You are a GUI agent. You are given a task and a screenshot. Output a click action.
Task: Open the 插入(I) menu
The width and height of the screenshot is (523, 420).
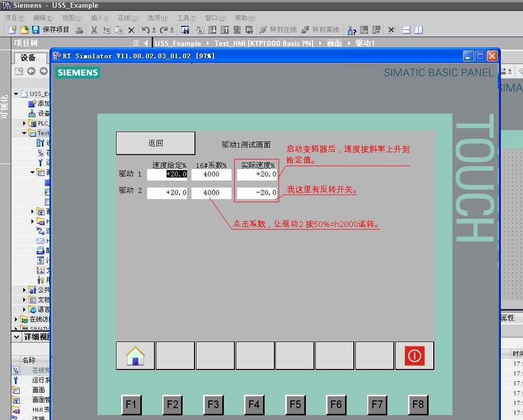pos(100,18)
